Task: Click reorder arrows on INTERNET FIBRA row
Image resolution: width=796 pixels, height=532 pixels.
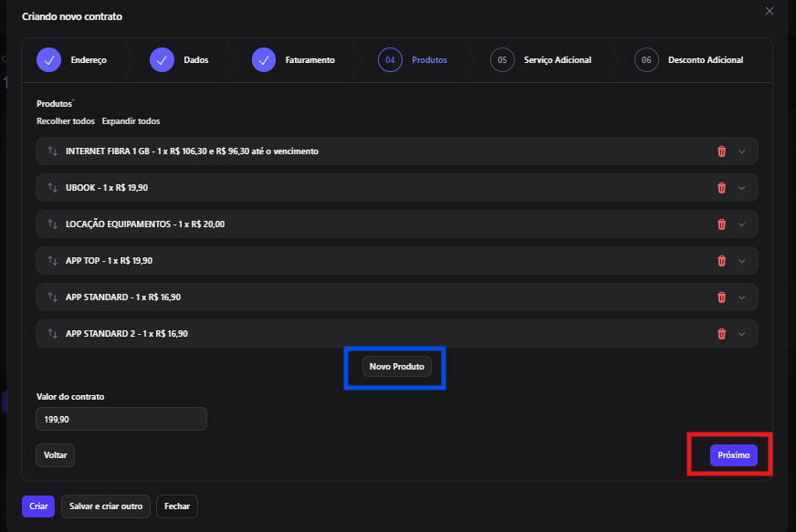Action: pyautogui.click(x=52, y=151)
